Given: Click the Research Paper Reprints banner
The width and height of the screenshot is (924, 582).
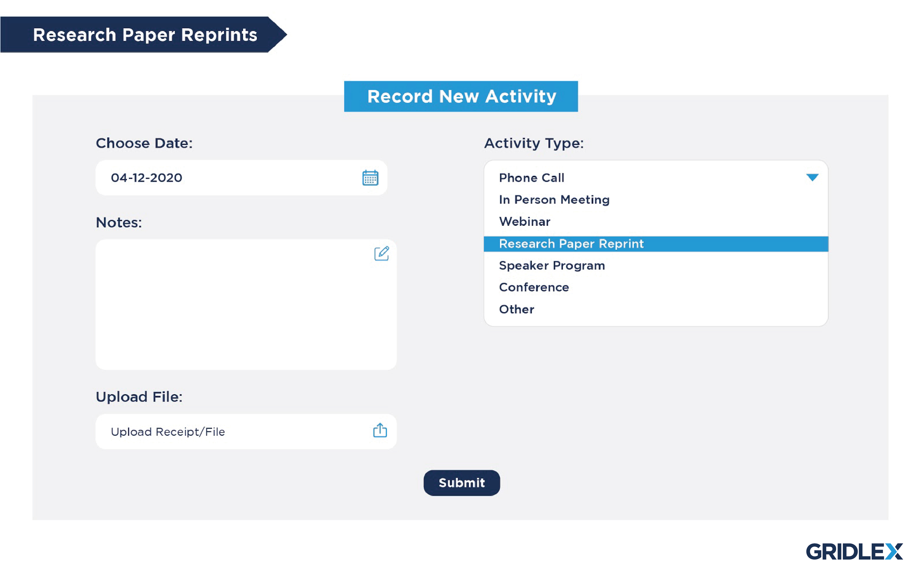Looking at the screenshot, I should [144, 35].
